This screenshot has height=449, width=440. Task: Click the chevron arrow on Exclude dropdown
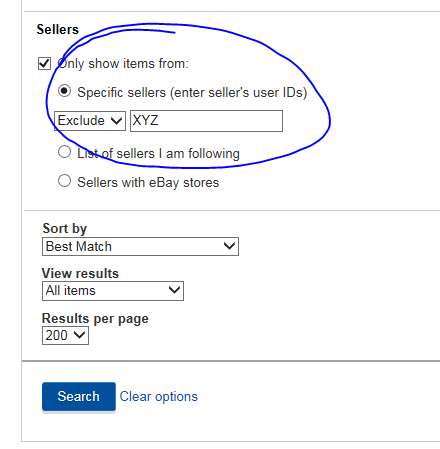pyautogui.click(x=116, y=120)
